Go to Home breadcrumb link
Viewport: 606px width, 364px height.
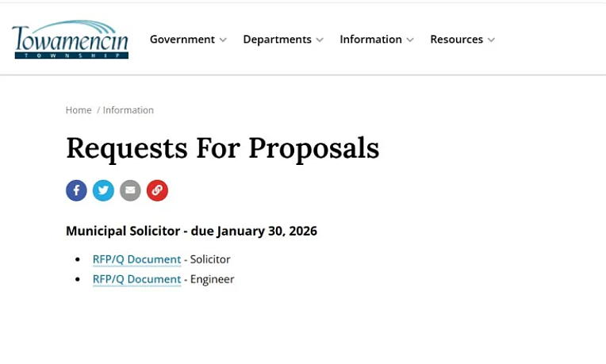tap(79, 110)
